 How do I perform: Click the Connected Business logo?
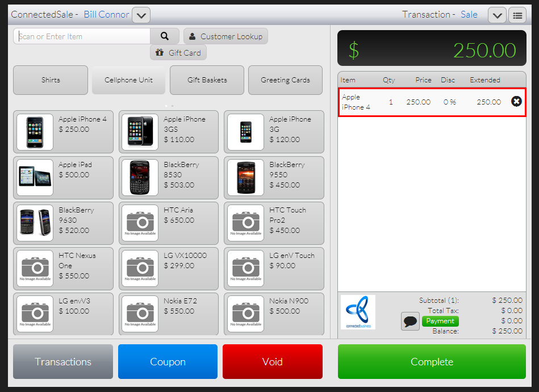(358, 312)
